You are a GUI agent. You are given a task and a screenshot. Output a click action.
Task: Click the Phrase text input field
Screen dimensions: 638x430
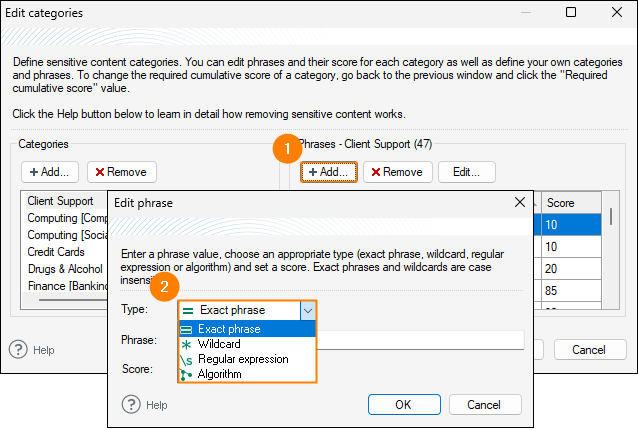coord(420,340)
